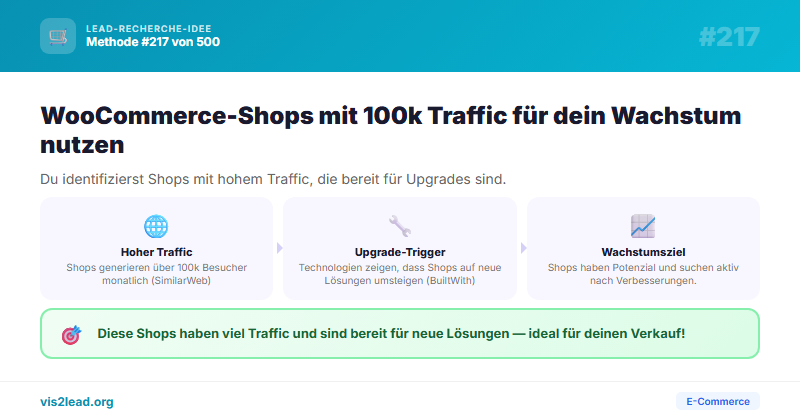Click the globe icon above Hoher Traffic

[156, 226]
